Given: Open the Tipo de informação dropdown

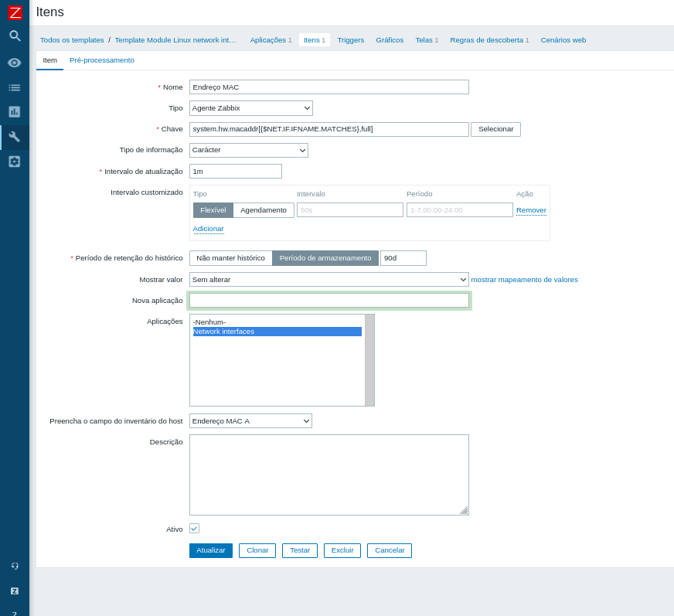Looking at the screenshot, I should pos(248,150).
